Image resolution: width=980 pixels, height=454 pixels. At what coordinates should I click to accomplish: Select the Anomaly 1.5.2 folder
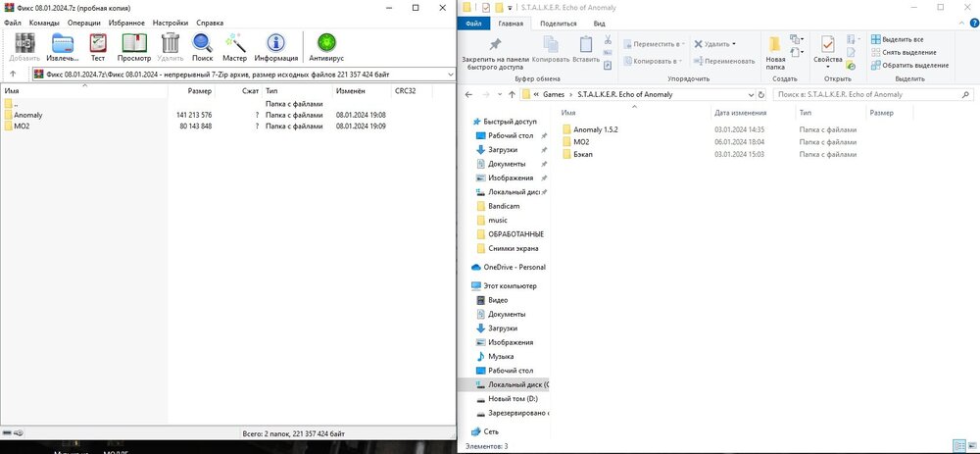click(595, 129)
